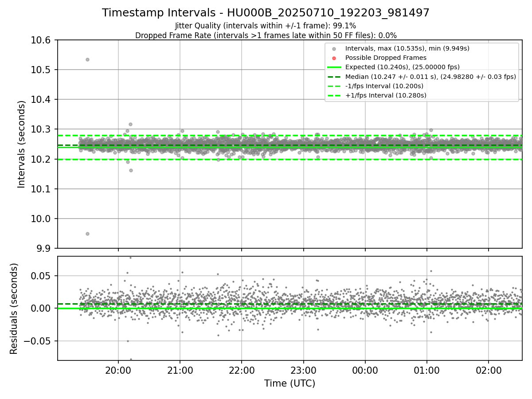
Task: Click legend entry 'Intervals, max (10.535s), min (9.949s)'
Action: point(407,48)
